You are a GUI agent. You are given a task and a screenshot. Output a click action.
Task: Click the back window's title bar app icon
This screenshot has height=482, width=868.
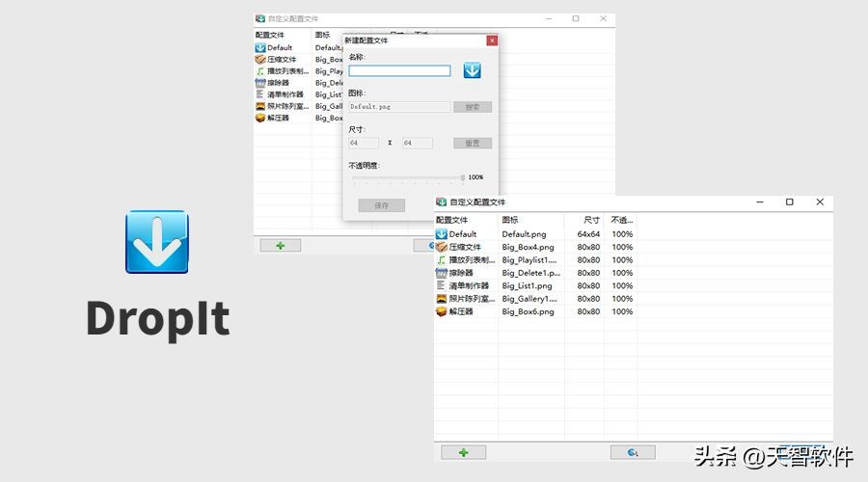point(260,19)
